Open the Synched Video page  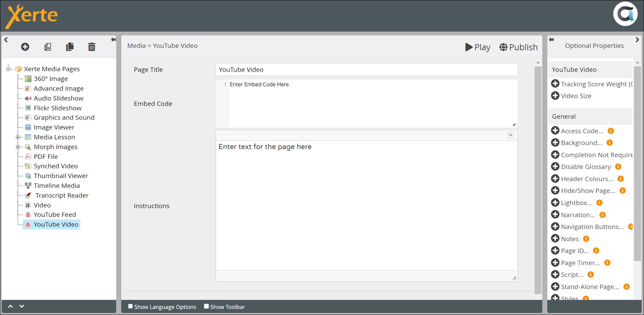pyautogui.click(x=56, y=166)
